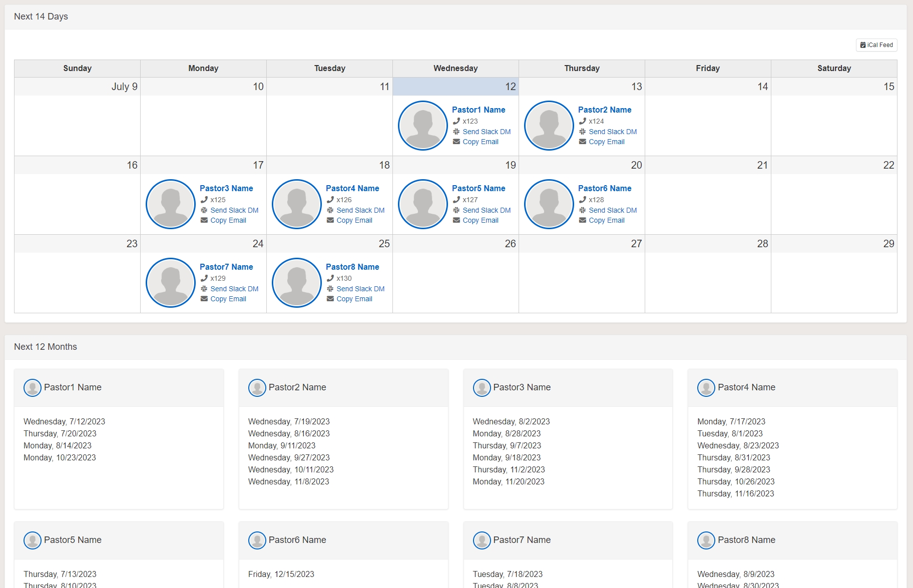Image resolution: width=913 pixels, height=588 pixels.
Task: Open Pastor4 Name link in calendar
Action: (352, 188)
